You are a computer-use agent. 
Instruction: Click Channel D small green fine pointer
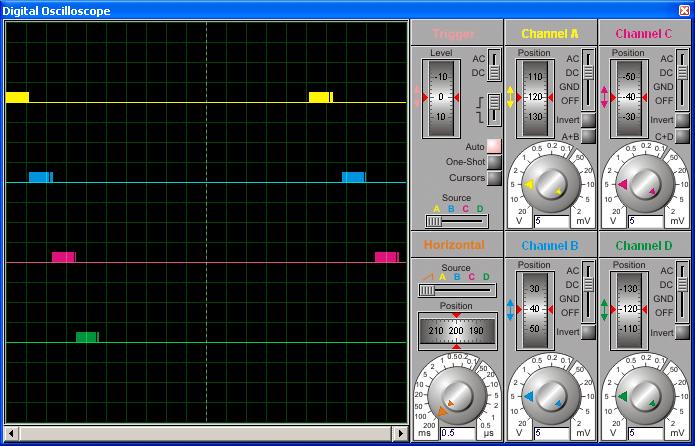coord(652,403)
